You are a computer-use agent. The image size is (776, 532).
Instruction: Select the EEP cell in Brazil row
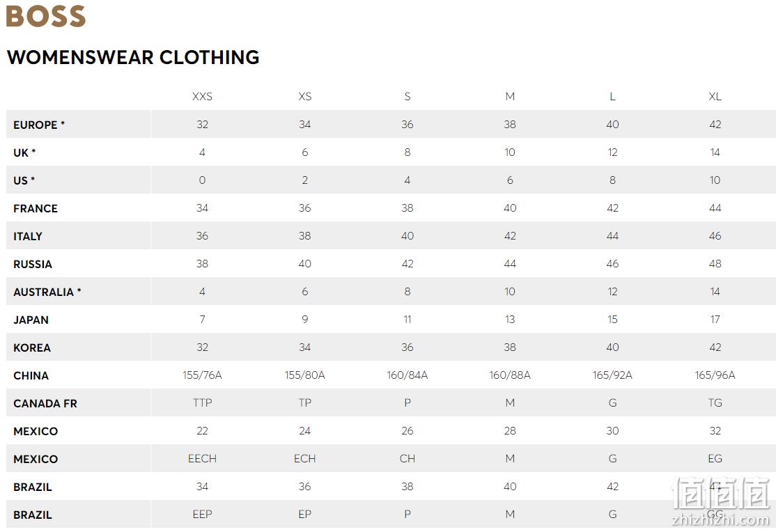[x=203, y=515]
